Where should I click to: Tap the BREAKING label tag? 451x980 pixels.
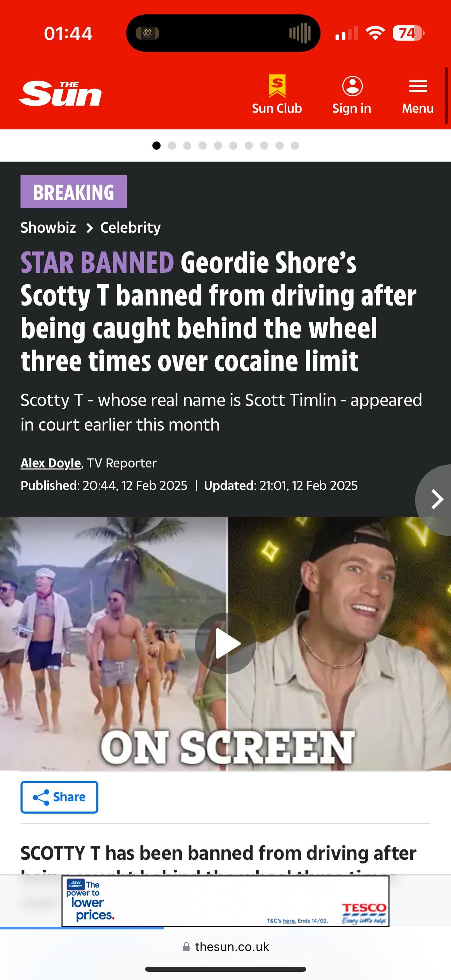[x=73, y=192]
